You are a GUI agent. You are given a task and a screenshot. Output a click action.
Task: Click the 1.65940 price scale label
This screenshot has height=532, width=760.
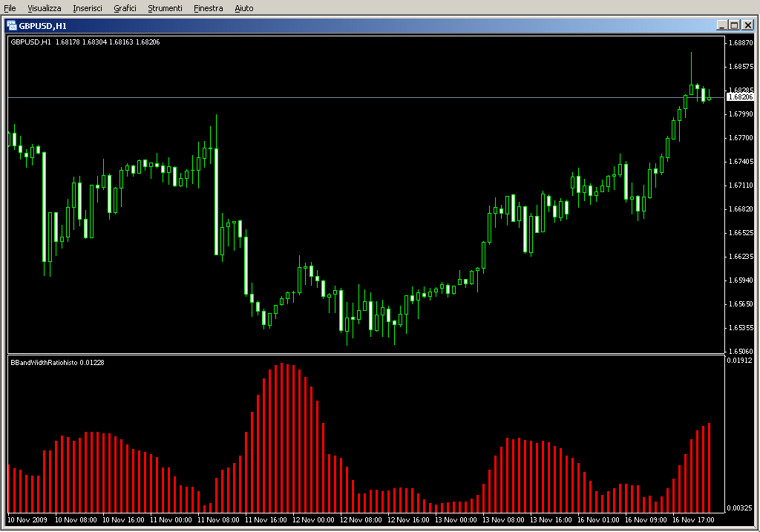[x=741, y=280]
